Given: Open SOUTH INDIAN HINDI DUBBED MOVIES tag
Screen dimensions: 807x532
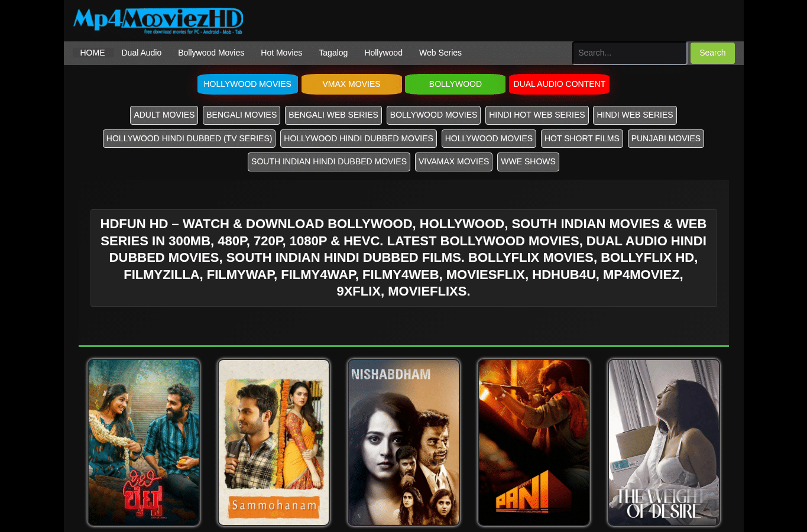Looking at the screenshot, I should point(329,162).
